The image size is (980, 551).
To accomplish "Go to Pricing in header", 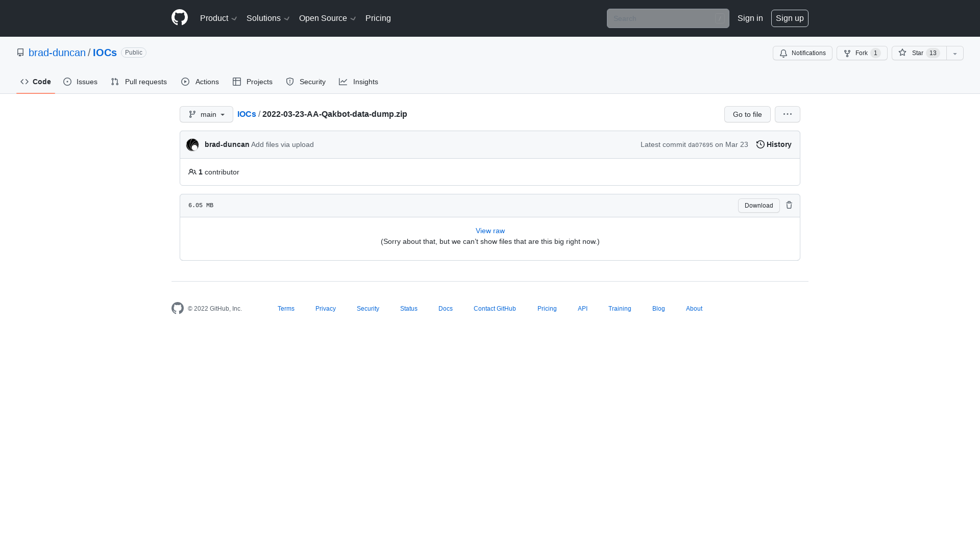I will pyautogui.click(x=378, y=18).
